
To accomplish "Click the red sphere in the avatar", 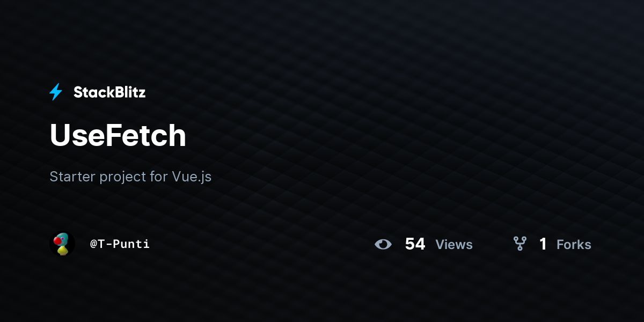I will (x=58, y=241).
